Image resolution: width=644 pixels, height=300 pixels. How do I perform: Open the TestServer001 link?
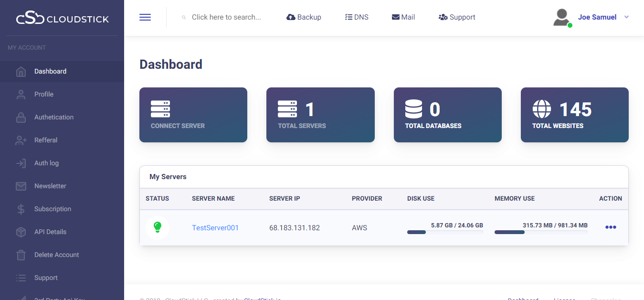(x=215, y=228)
